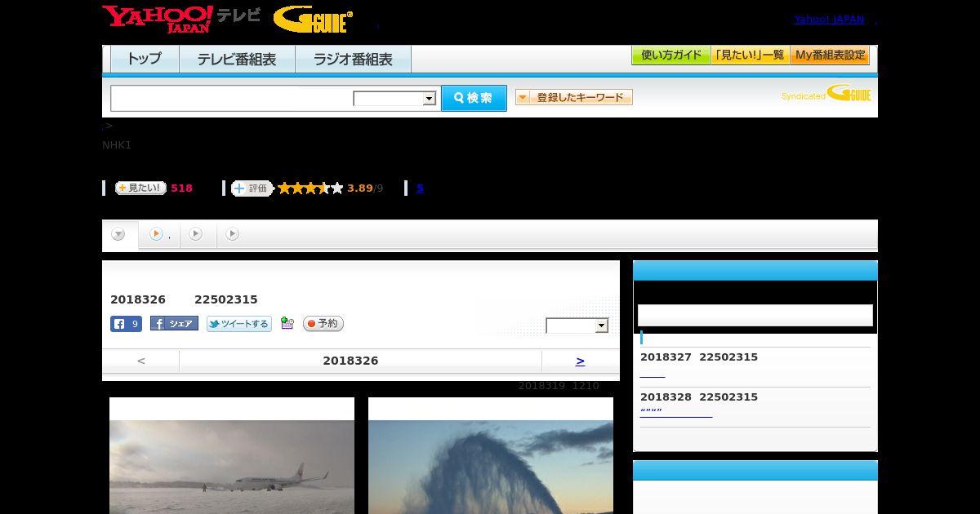The width and height of the screenshot is (980, 514).
Task: Focus the program search text field
Action: point(232,98)
